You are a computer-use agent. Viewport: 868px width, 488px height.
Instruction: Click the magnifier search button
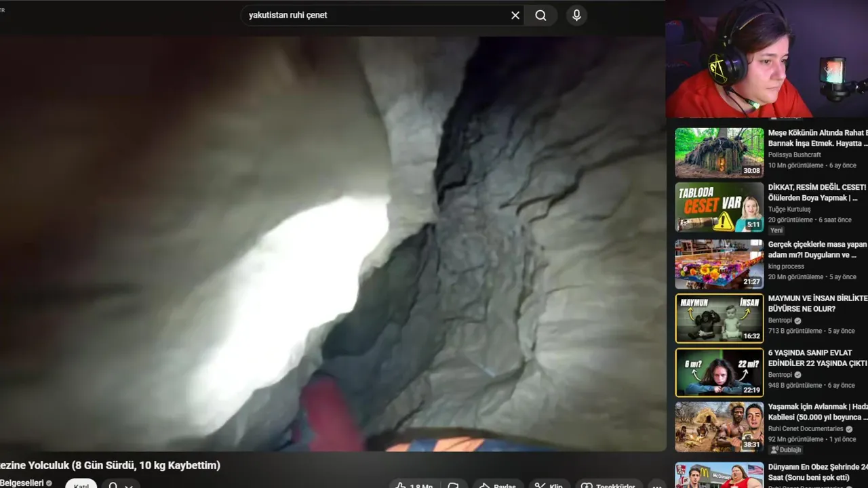pos(540,16)
